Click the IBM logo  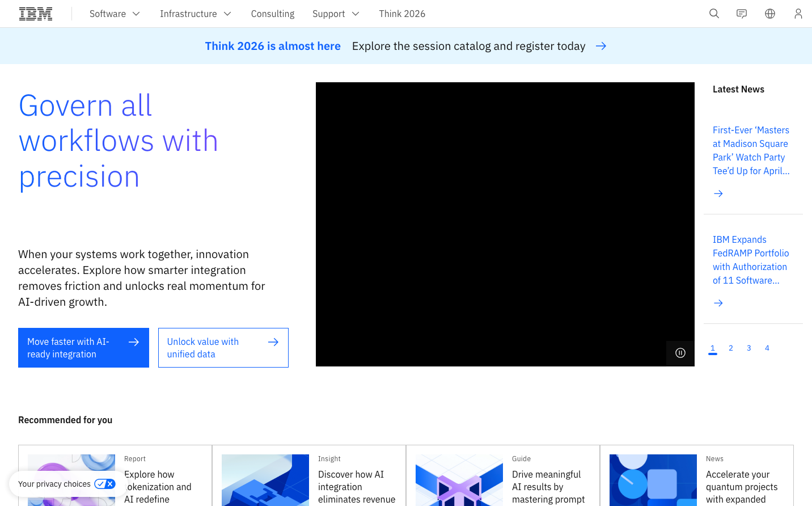pos(36,14)
